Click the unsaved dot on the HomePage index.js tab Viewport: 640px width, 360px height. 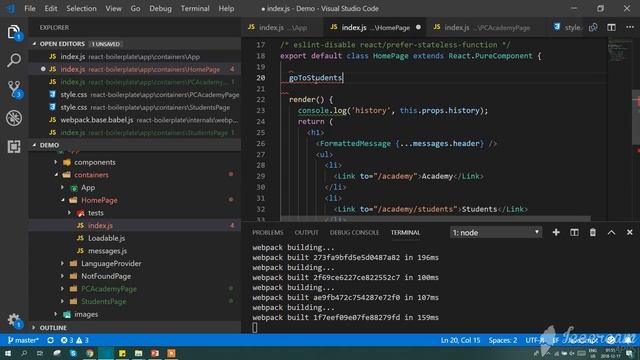pyautogui.click(x=418, y=27)
